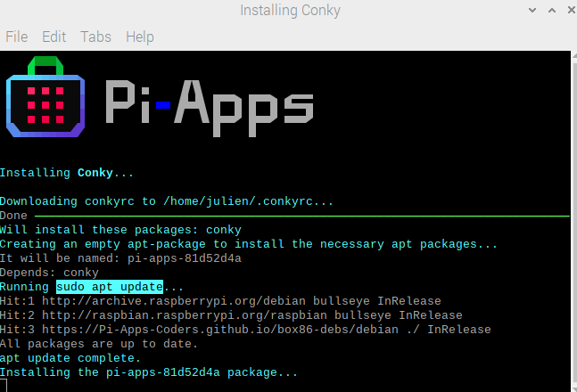Click the highlighted sudo apt update text
577x392 pixels.
pyautogui.click(x=110, y=287)
